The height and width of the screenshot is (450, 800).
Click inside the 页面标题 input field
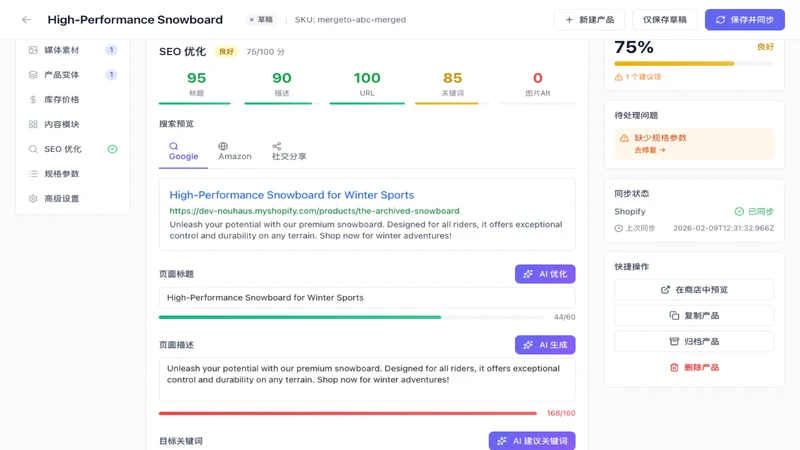coord(367,297)
